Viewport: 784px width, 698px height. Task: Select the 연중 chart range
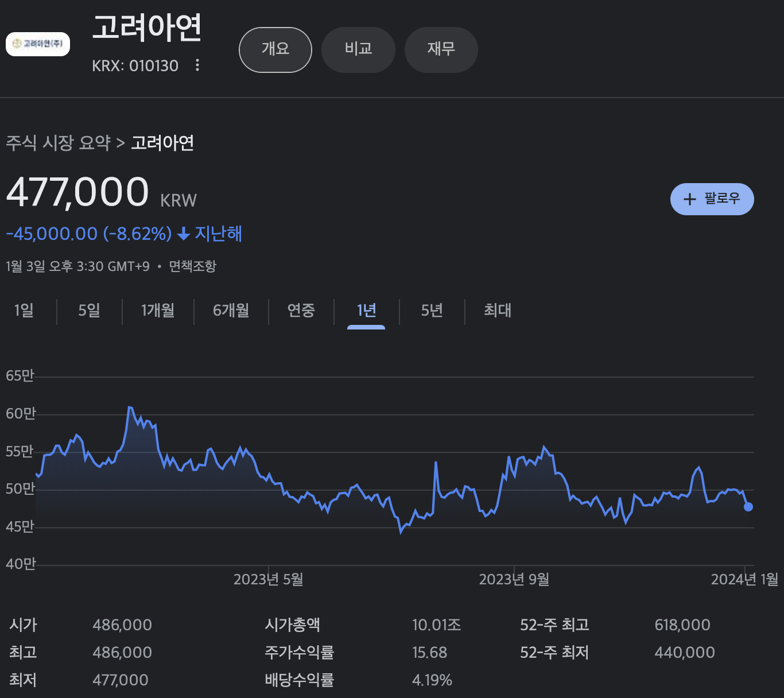tap(301, 311)
